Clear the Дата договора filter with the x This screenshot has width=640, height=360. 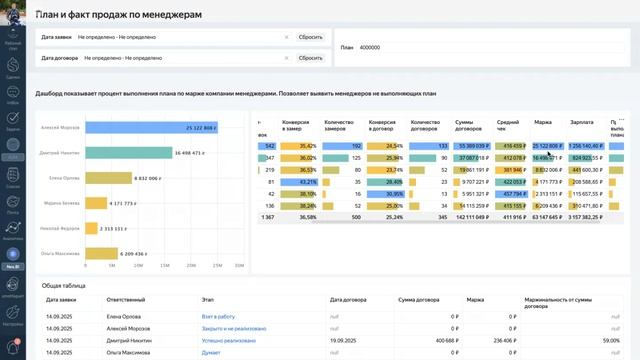286,58
